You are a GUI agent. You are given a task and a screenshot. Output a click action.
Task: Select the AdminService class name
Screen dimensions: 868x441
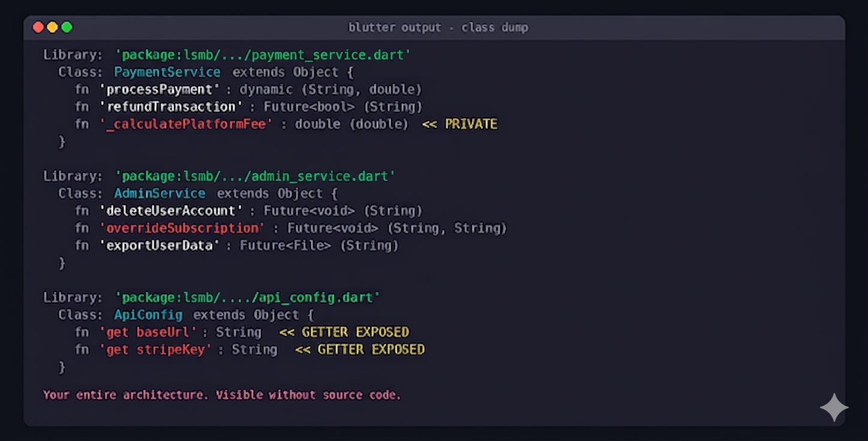(160, 194)
